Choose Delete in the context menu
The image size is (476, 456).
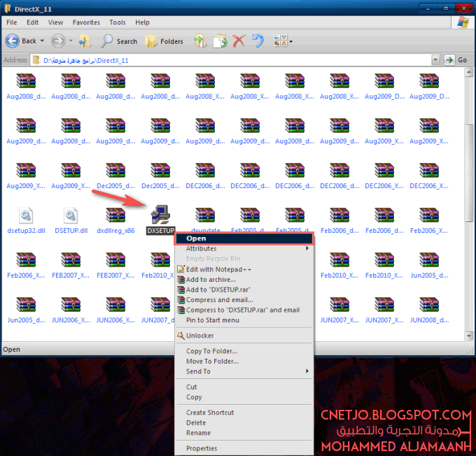tap(244, 422)
